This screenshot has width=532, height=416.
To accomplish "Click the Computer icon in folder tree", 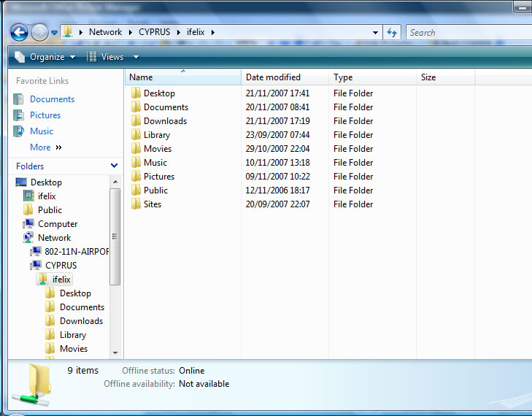I will coord(28,224).
